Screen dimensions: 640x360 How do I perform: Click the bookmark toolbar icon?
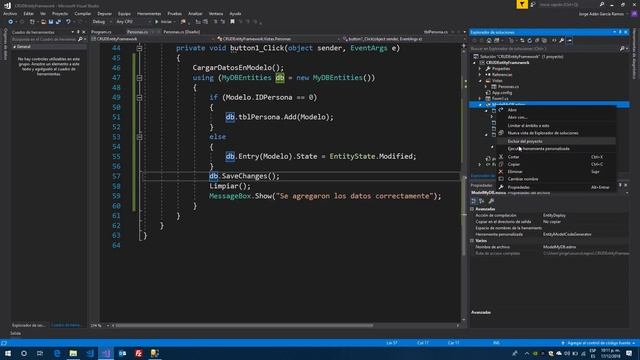[x=232, y=22]
